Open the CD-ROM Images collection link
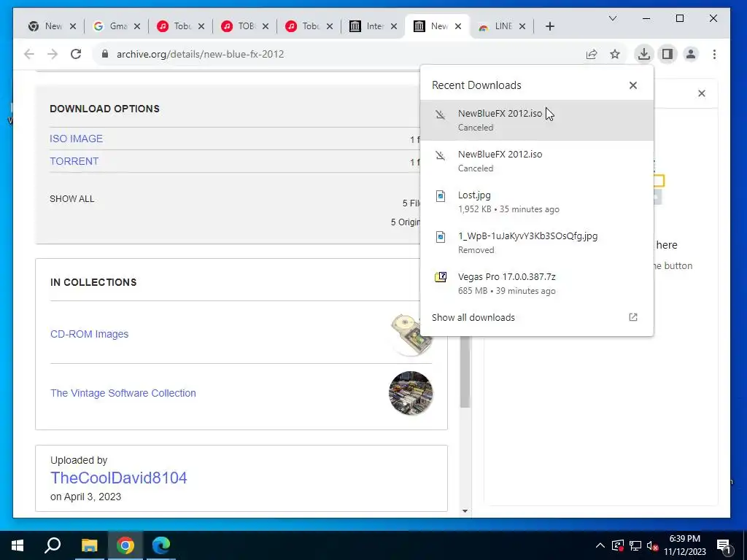Image resolution: width=747 pixels, height=560 pixels. click(90, 334)
